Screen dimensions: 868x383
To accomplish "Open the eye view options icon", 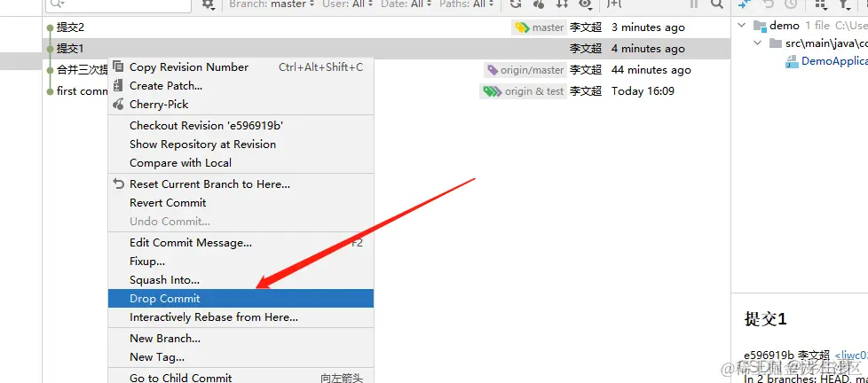I will coord(585,4).
